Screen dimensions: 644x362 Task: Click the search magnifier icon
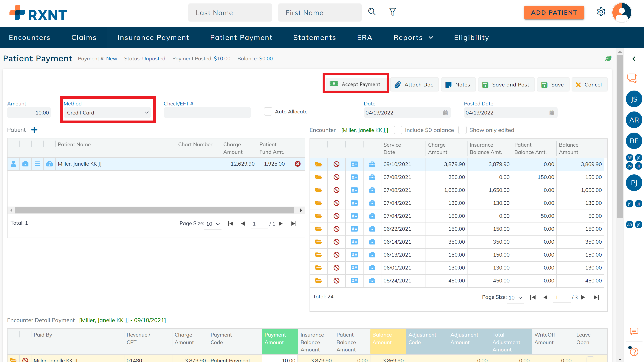(372, 12)
